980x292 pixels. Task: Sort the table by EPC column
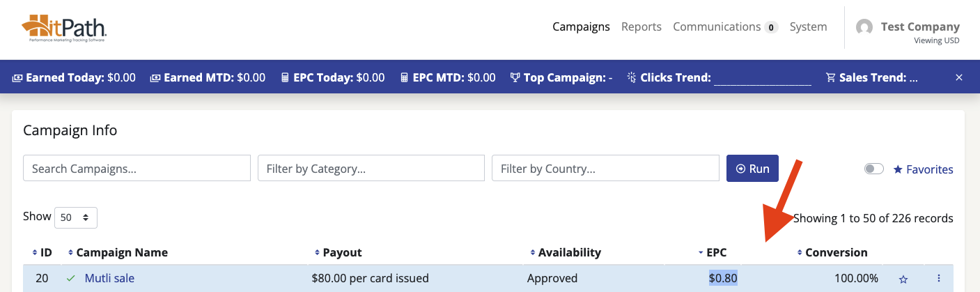point(716,252)
